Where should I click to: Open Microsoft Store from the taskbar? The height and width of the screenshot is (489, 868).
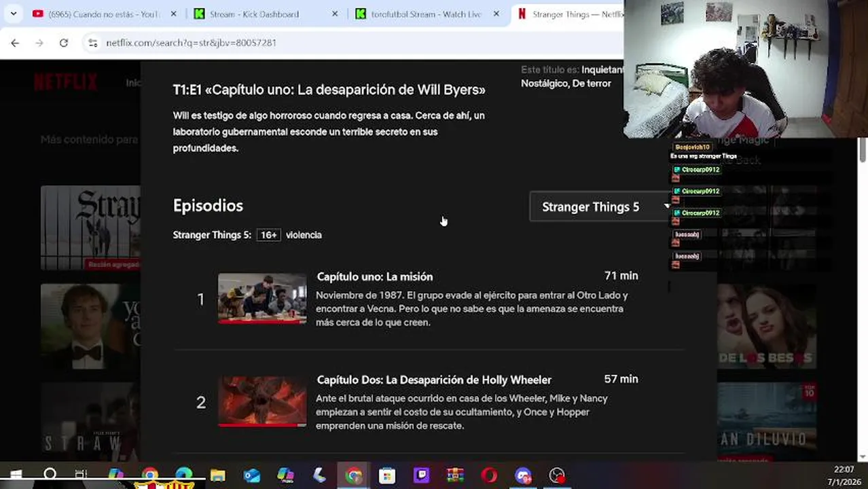click(387, 475)
